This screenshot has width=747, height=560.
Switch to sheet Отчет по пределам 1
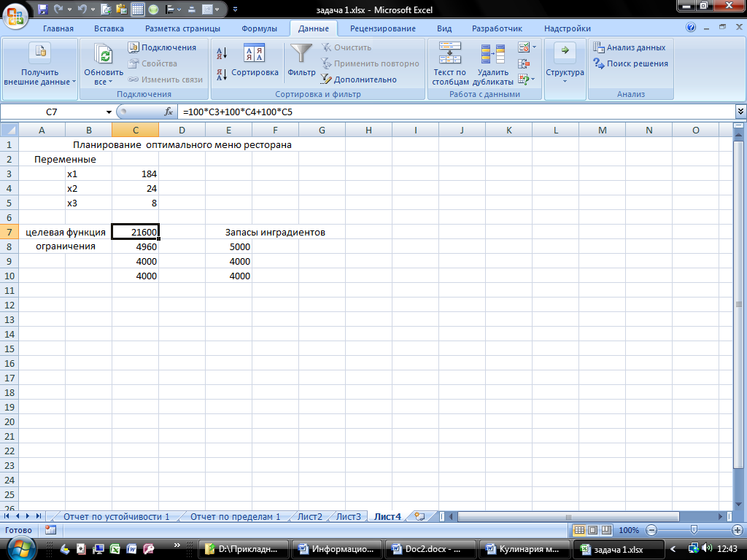[x=236, y=517]
